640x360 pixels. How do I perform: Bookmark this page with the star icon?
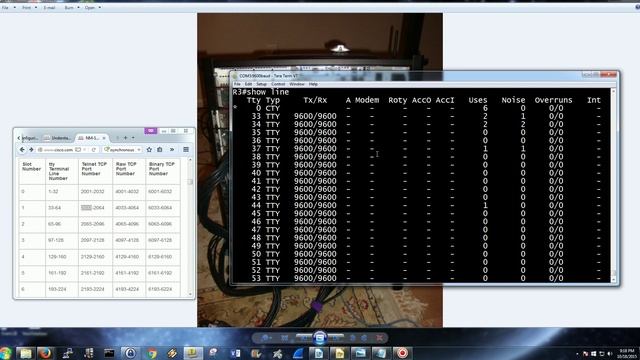point(149,150)
